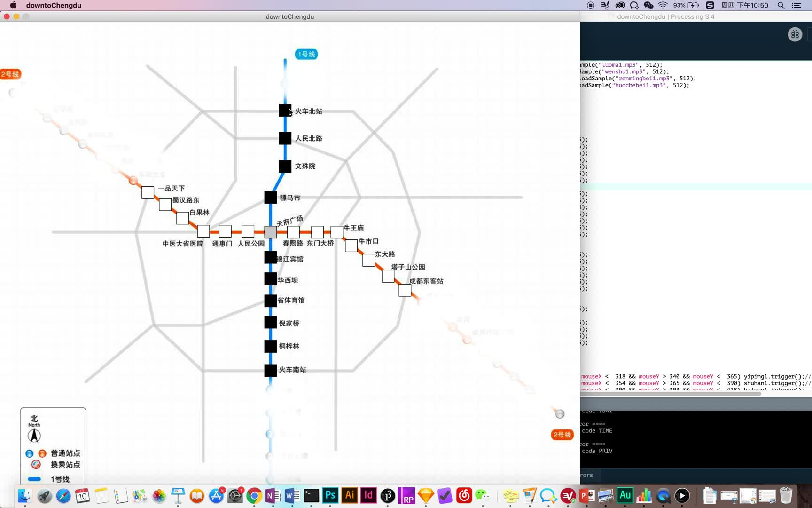Click the 骡马市 station square

pos(270,198)
